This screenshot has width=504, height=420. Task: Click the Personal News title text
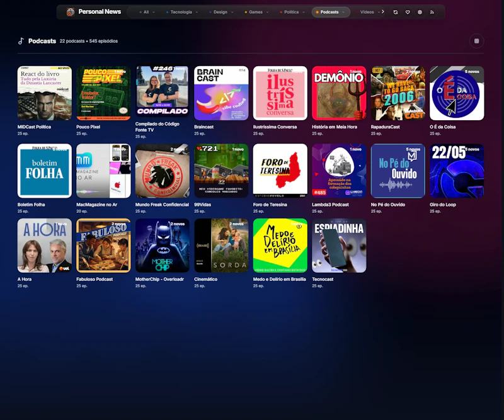coord(100,12)
